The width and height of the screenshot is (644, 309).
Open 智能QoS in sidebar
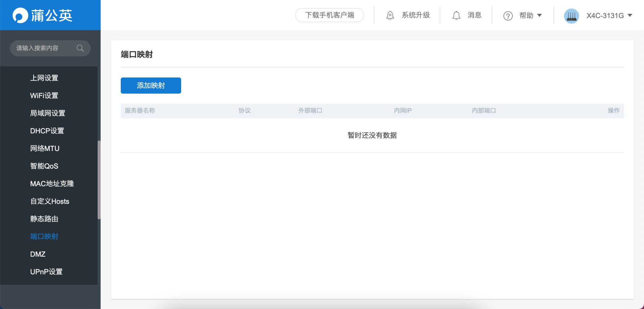[x=44, y=166]
